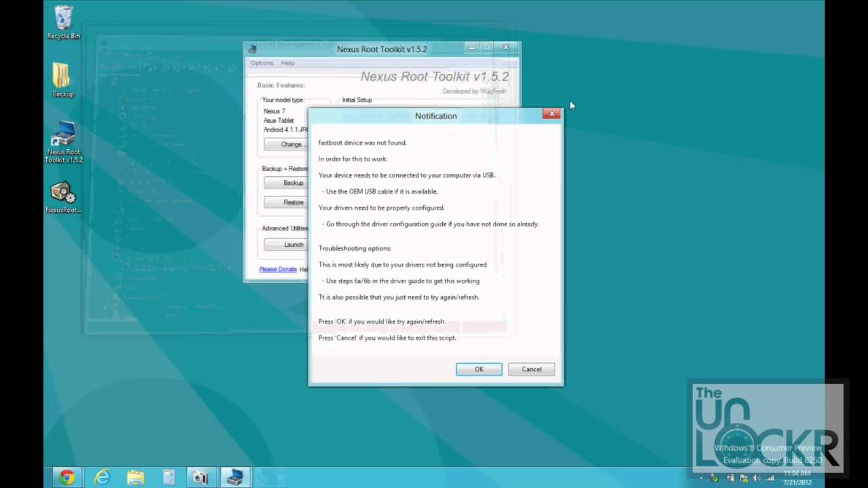This screenshot has height=488, width=868.
Task: Click the 'Nexus 7' model text
Action: point(275,111)
